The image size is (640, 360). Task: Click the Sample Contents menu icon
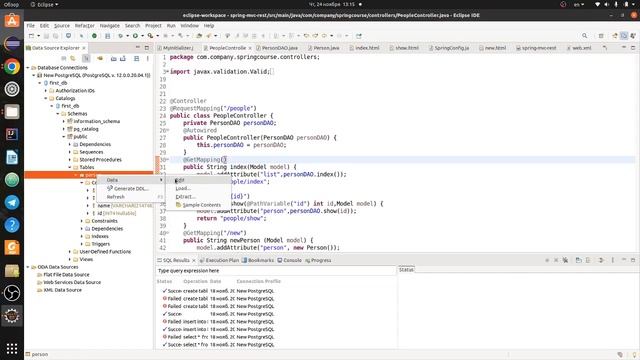pyautogui.click(x=178, y=205)
